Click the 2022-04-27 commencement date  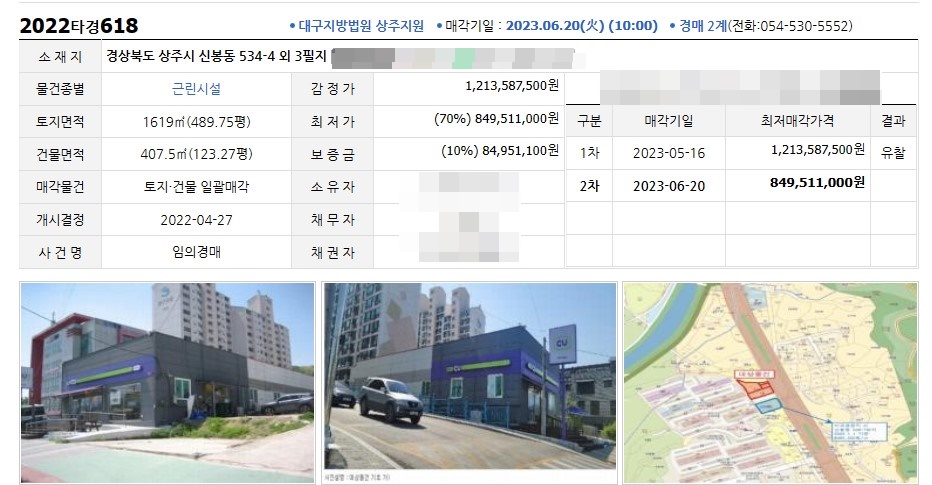(x=196, y=220)
